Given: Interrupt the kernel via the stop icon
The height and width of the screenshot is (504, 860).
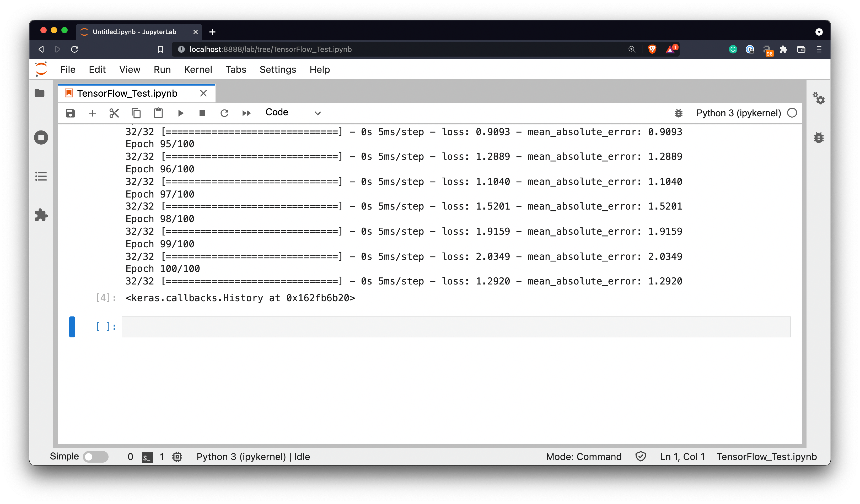Looking at the screenshot, I should 202,113.
